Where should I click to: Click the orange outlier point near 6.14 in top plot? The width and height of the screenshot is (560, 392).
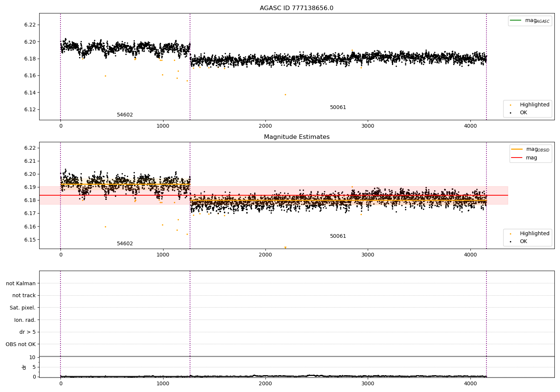(285, 94)
